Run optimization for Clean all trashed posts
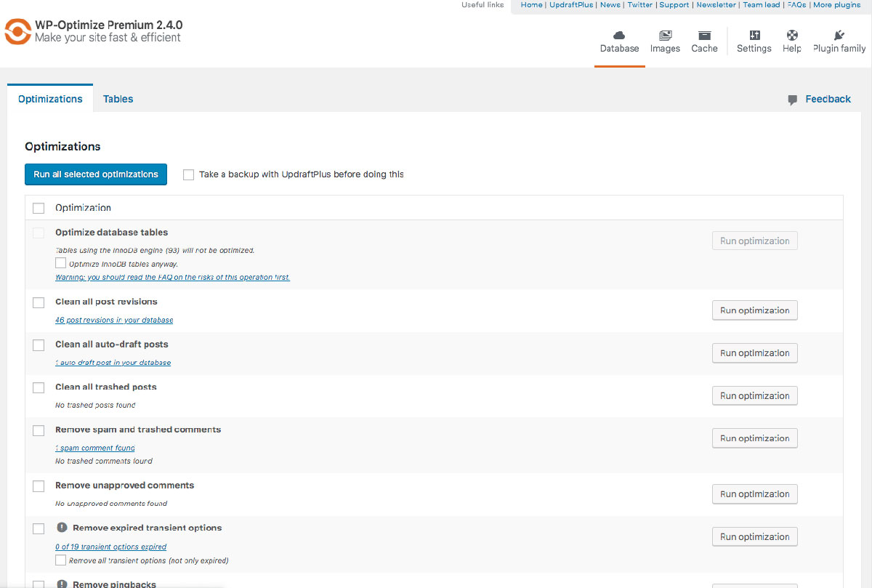Image resolution: width=872 pixels, height=588 pixels. click(755, 396)
